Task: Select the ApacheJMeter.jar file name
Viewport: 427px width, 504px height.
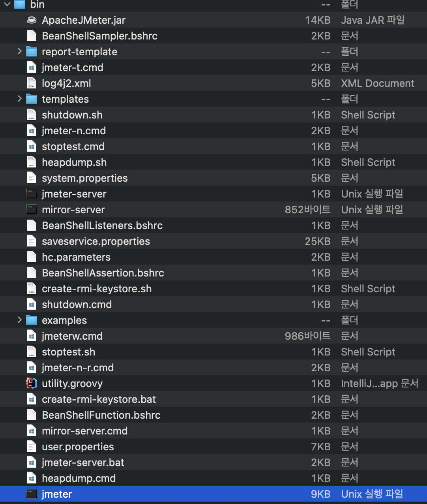Action: coord(84,20)
